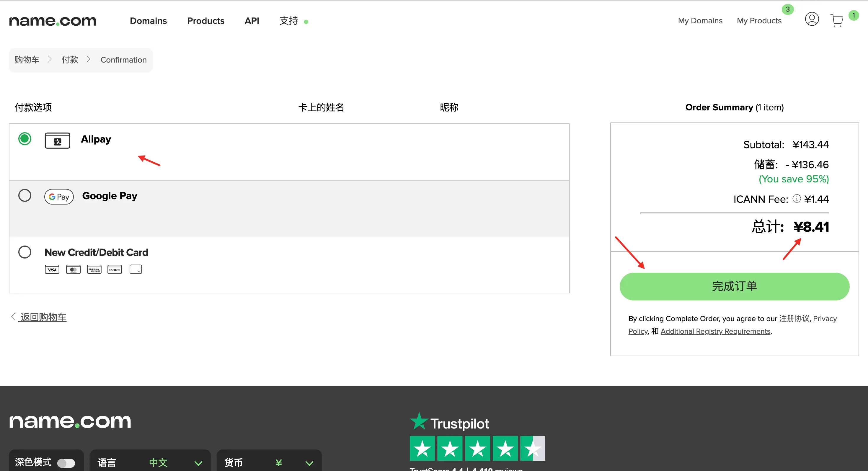868x471 pixels.
Task: Select New Credit/Debit Card radio option
Action: click(x=25, y=252)
